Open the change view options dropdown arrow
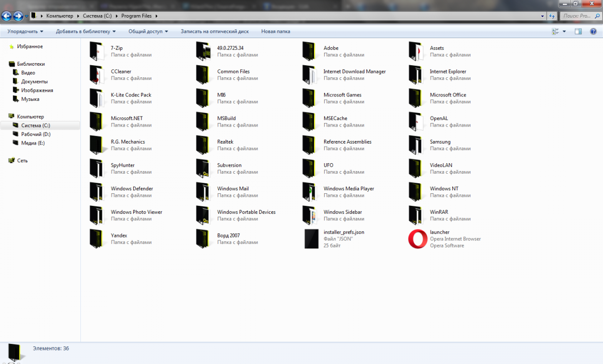This screenshot has height=364, width=603. point(564,31)
